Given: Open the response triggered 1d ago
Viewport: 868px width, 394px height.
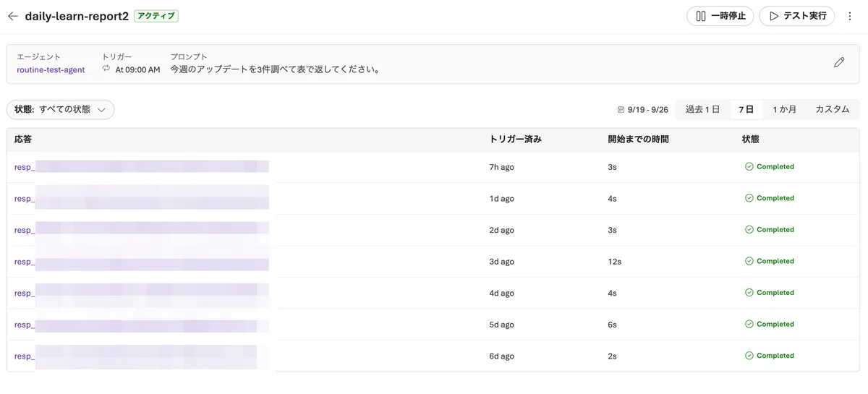Looking at the screenshot, I should [142, 198].
